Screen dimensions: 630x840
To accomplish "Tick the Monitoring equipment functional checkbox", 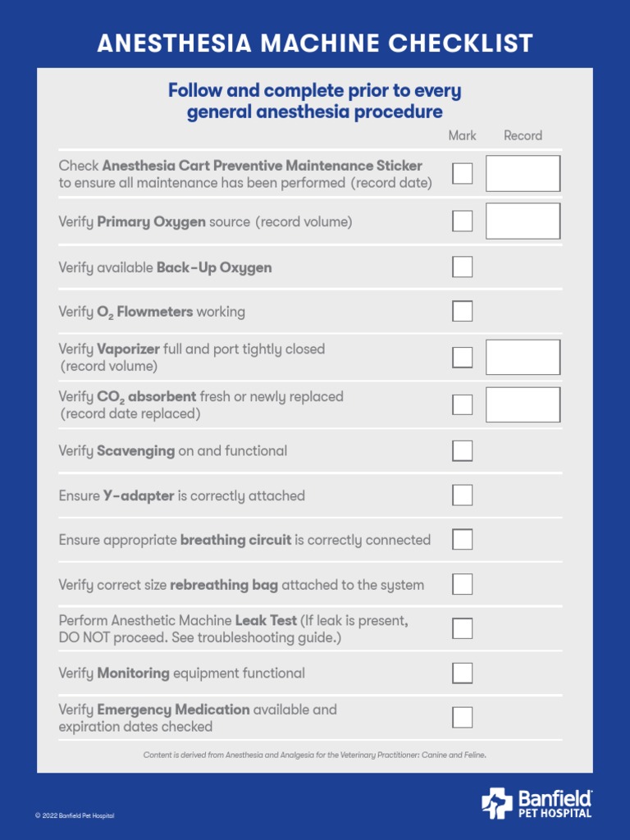I will tap(463, 673).
